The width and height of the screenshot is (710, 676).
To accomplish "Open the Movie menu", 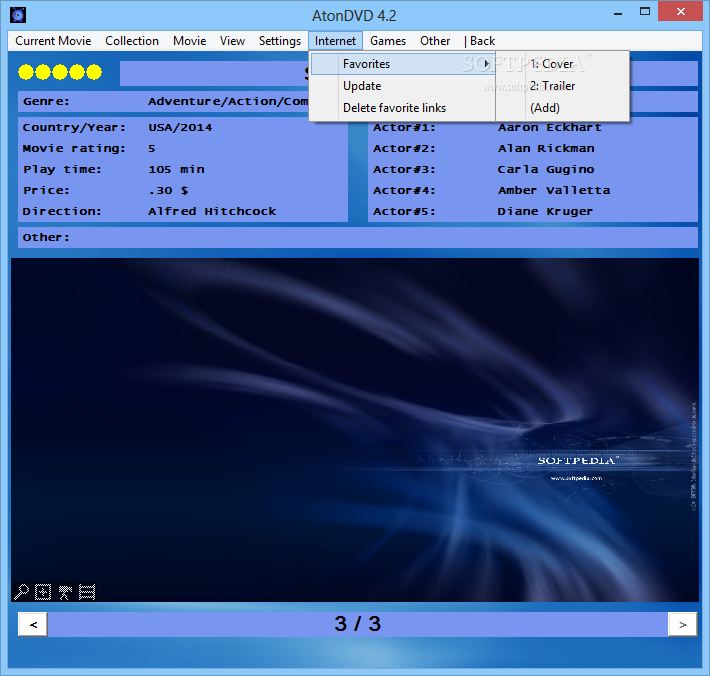I will [x=189, y=41].
